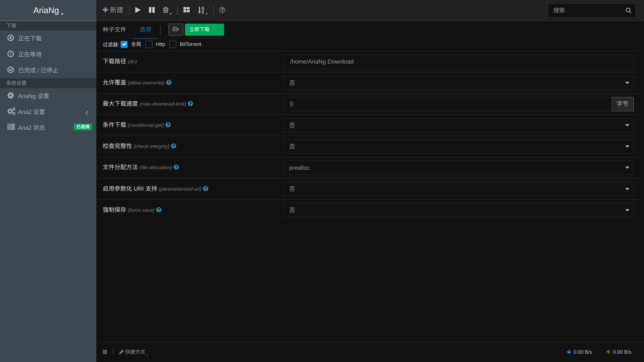Click the parameterized-uri help icon

(206, 189)
